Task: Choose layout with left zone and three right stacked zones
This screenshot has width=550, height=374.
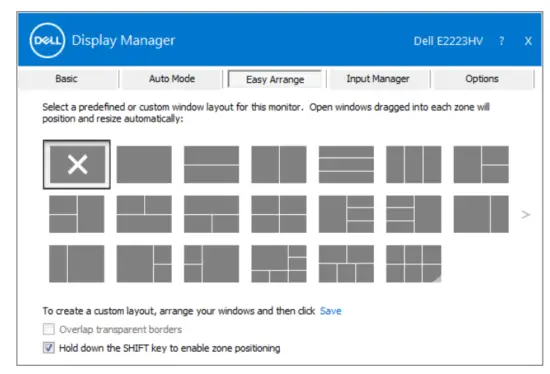Action: pos(346,214)
